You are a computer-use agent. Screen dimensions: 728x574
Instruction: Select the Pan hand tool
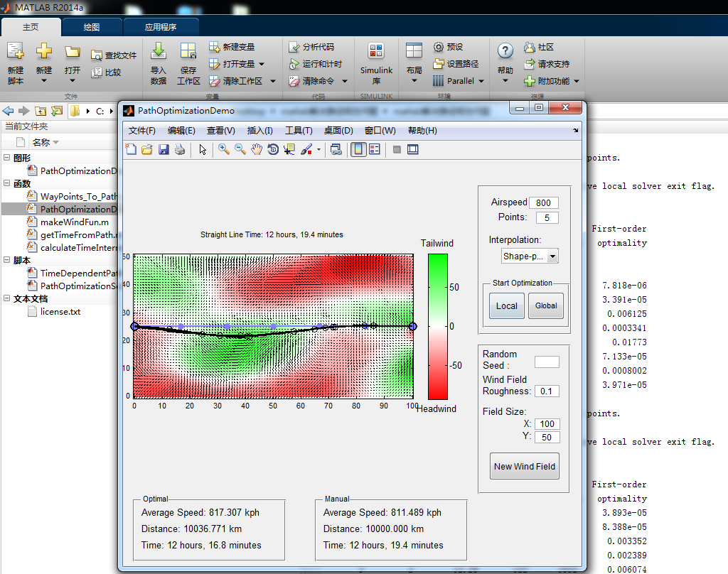256,149
